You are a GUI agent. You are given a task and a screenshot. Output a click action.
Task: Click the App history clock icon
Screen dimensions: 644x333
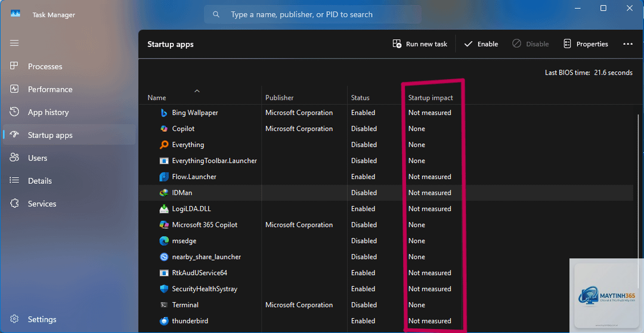(14, 112)
